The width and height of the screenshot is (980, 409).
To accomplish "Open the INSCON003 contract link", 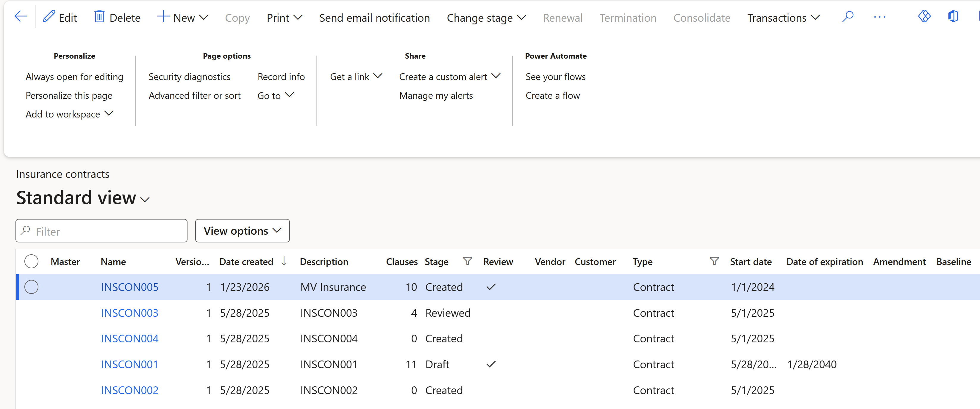I will (129, 313).
